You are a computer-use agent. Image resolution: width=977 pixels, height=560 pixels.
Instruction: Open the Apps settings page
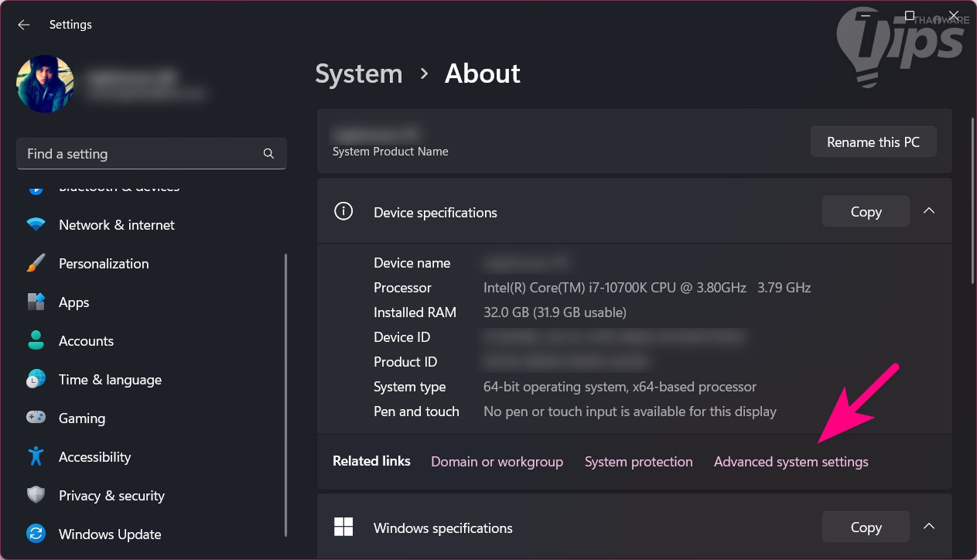coord(73,302)
